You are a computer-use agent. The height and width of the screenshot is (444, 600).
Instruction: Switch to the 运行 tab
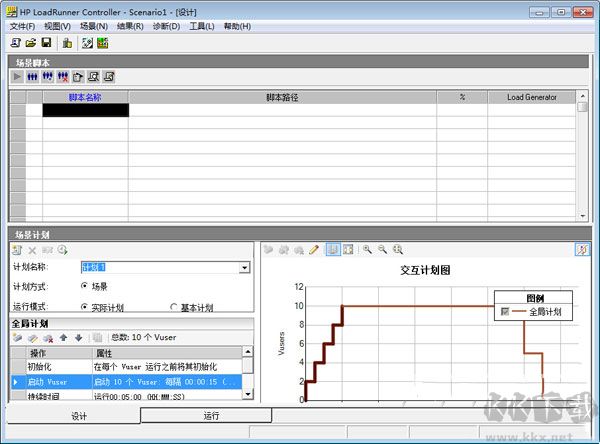[206, 416]
